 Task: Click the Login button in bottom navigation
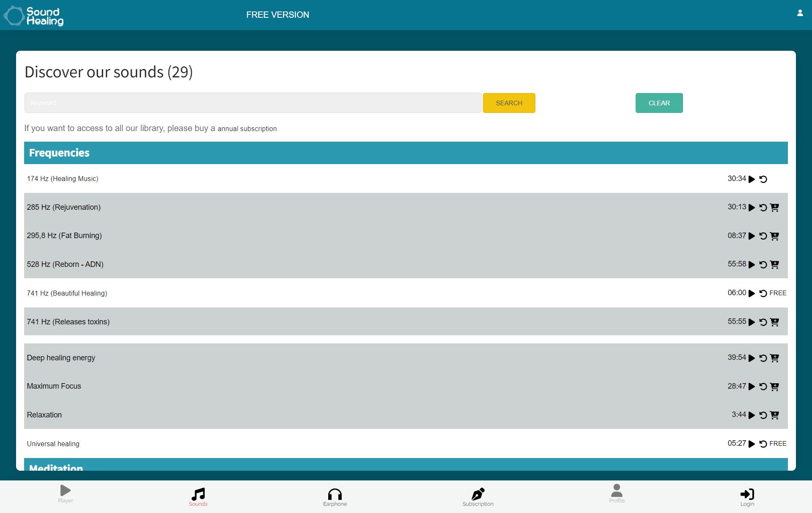[x=746, y=496]
